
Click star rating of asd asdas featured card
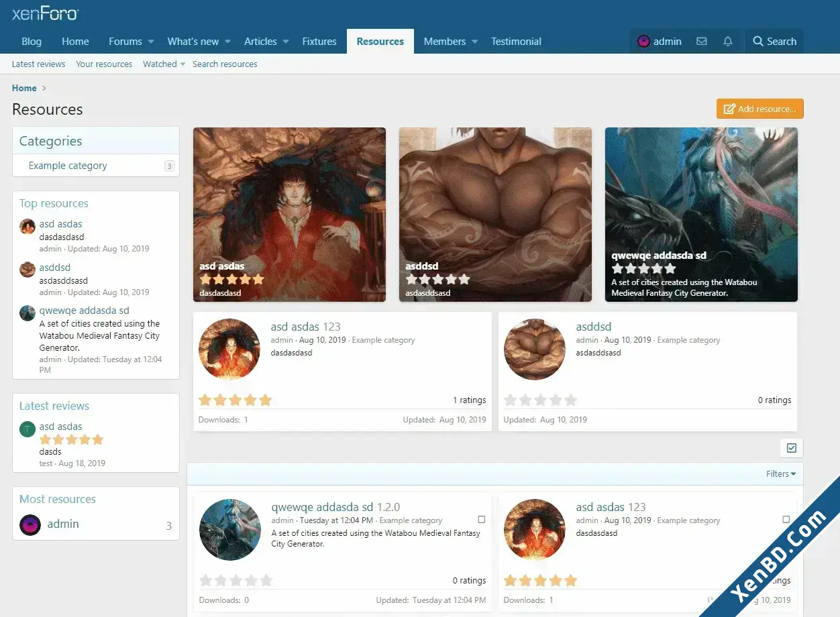[x=235, y=400]
